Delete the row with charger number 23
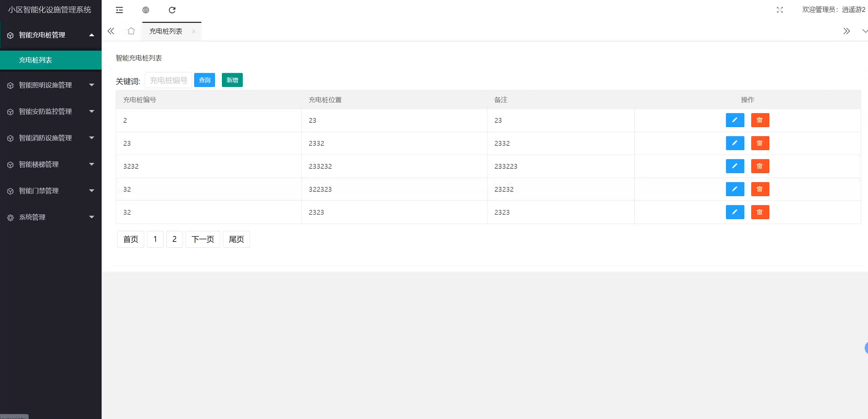Image resolution: width=868 pixels, height=419 pixels. (x=760, y=143)
